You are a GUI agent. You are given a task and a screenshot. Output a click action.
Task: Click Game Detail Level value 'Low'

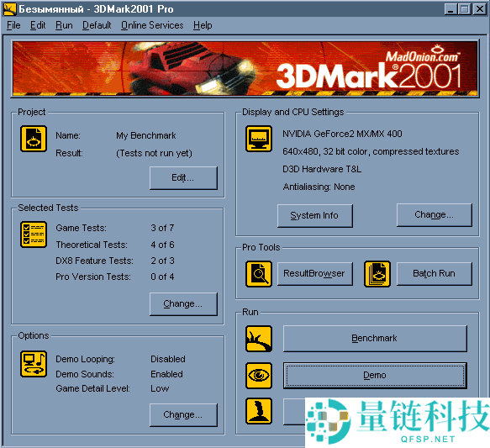pos(160,388)
